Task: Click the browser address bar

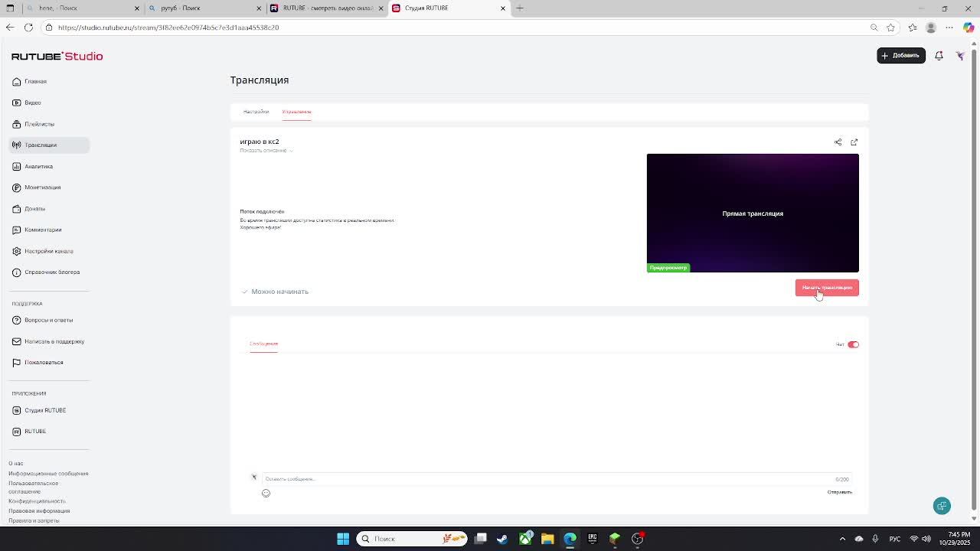Action: tap(459, 28)
